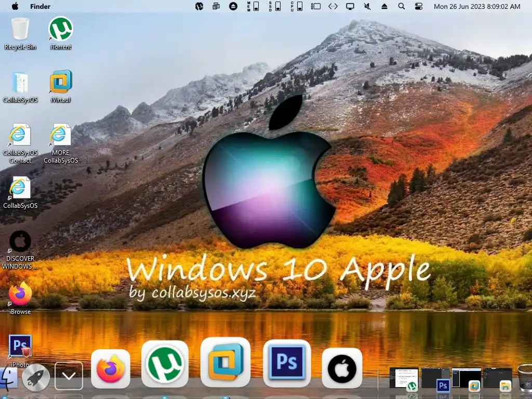Open the Recycle Bin desktop icon
Viewport: 532px width, 399px height.
coord(20,34)
